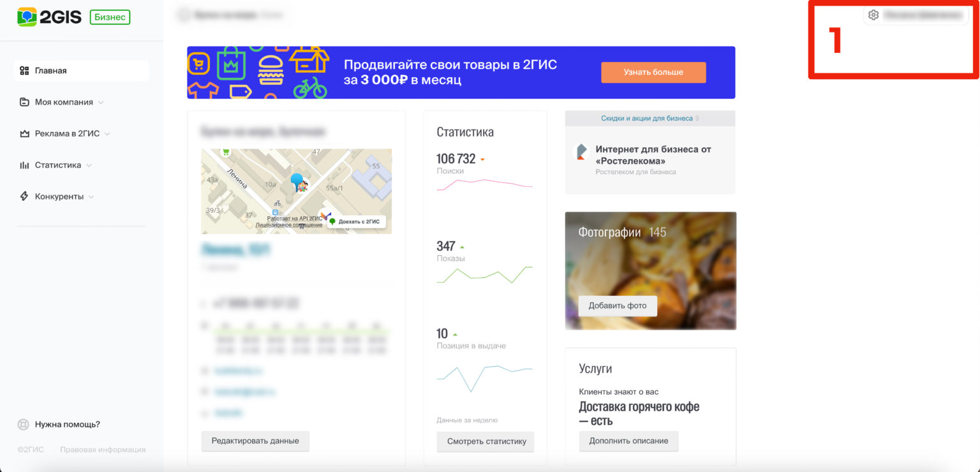980x472 pixels.
Task: Open Статистика sidebar section
Action: click(58, 165)
